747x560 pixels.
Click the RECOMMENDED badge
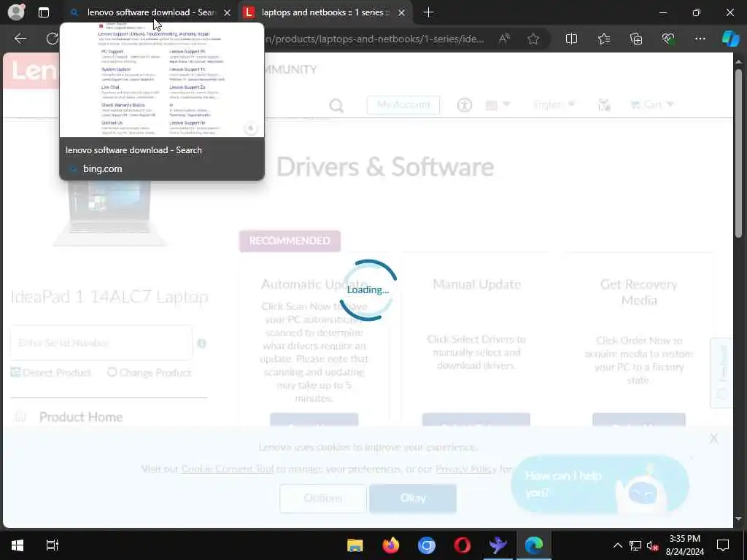(x=290, y=241)
